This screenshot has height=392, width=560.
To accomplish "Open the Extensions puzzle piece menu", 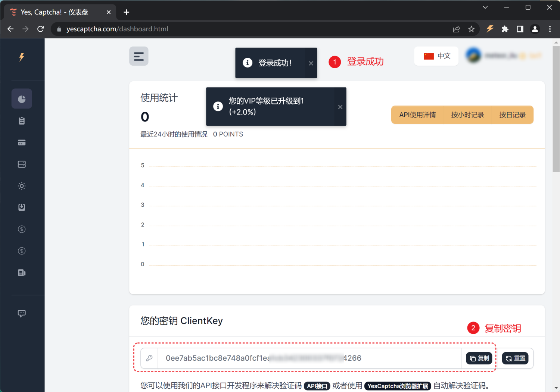I will (505, 29).
